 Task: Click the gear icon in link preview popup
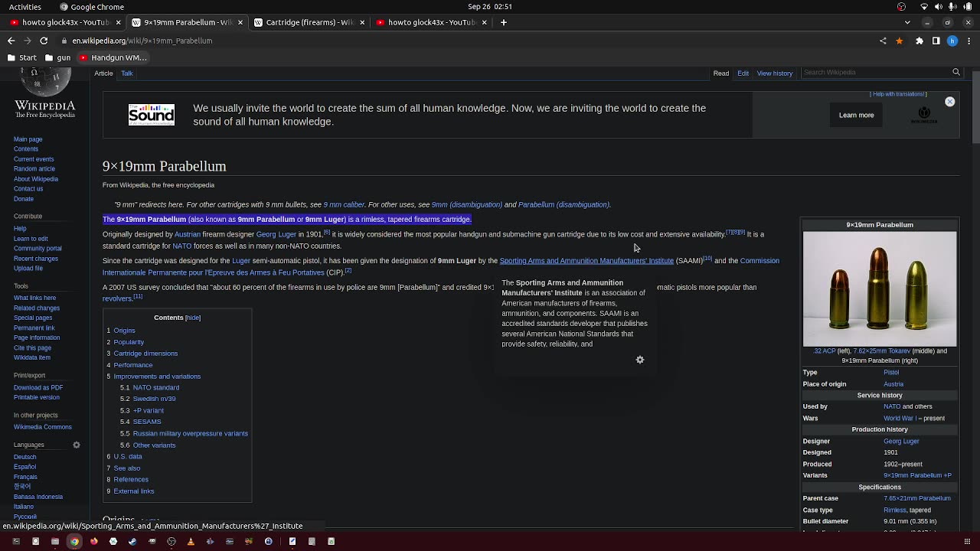640,360
